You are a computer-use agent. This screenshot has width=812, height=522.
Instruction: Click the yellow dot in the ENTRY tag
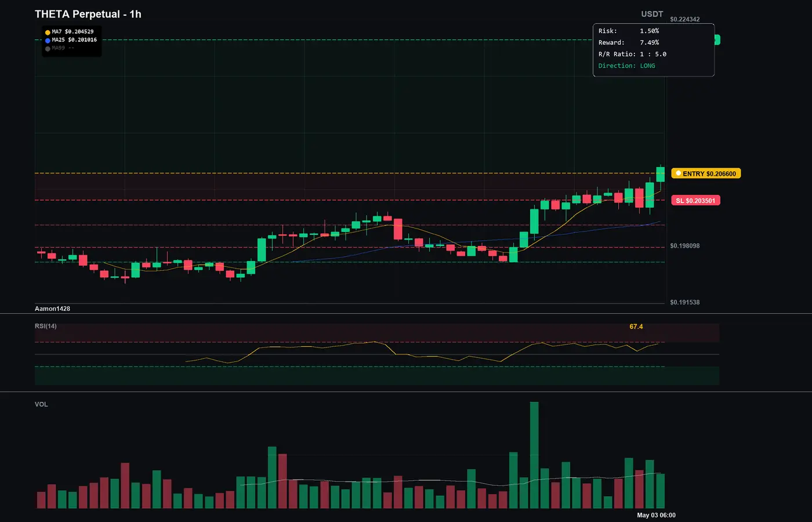coord(678,173)
